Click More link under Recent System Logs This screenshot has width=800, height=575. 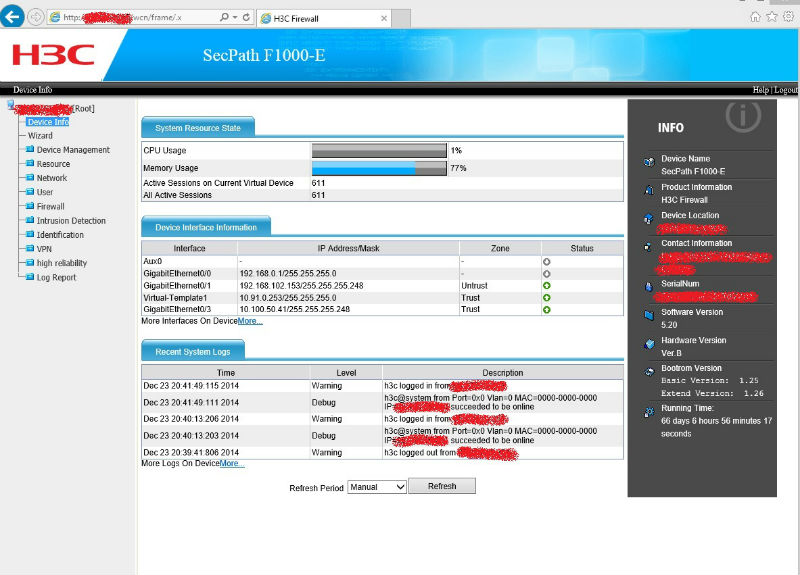point(232,463)
